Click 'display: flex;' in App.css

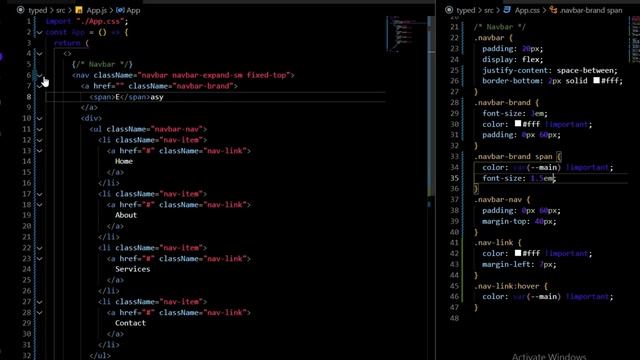513,59
